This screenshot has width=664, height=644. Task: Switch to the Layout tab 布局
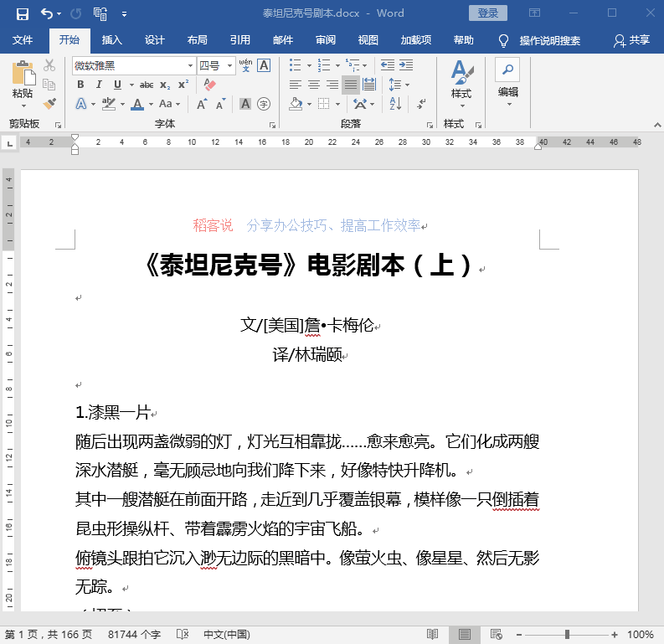[198, 40]
